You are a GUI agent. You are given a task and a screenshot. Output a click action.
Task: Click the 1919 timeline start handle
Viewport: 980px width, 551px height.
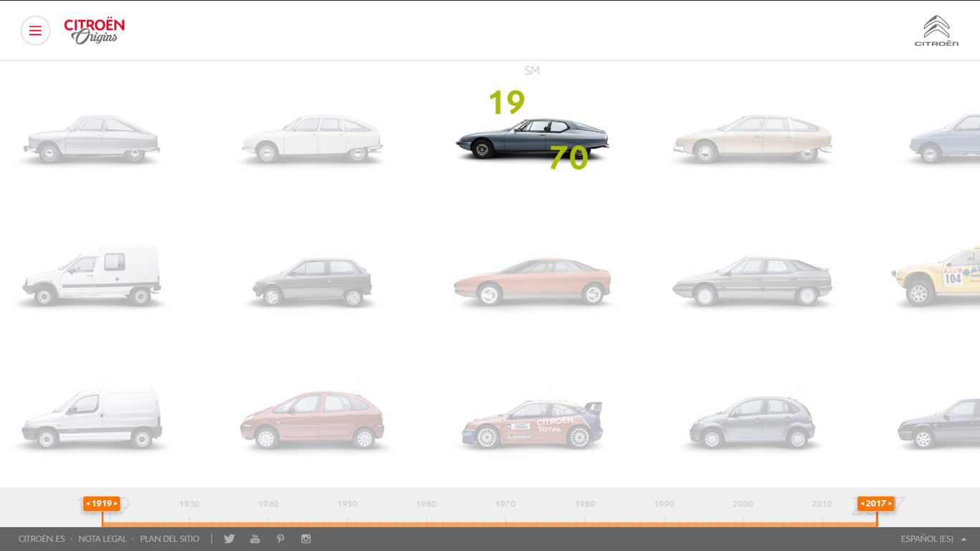click(x=101, y=504)
